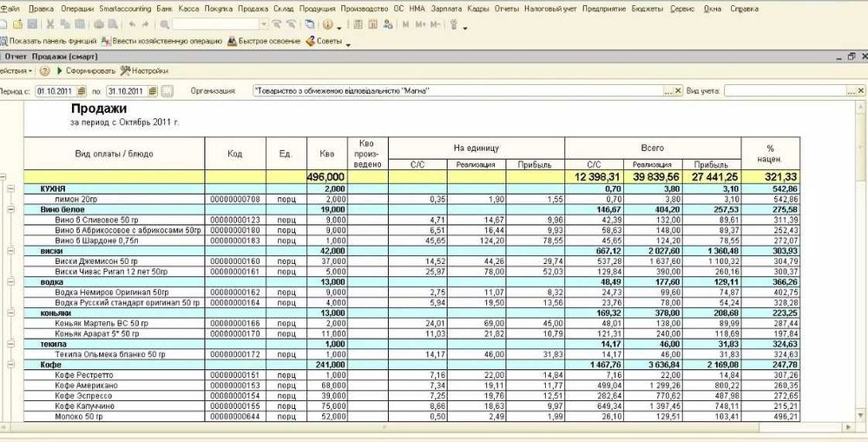The image size is (868, 442).
Task: Open the Отчеты menu
Action: [507, 9]
